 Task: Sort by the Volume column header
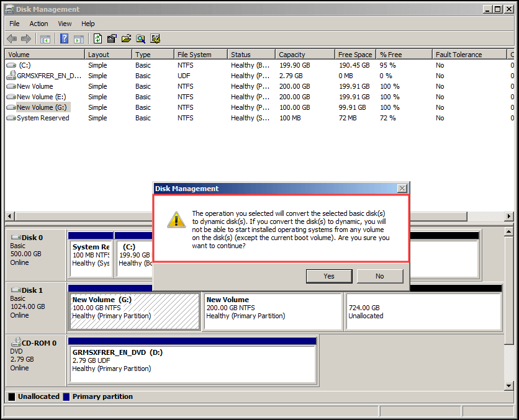(x=45, y=55)
